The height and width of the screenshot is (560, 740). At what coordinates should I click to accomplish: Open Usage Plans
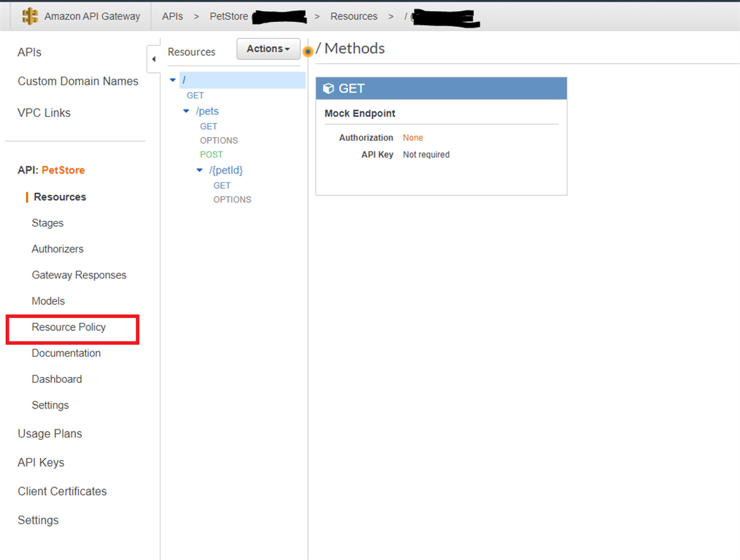(x=50, y=434)
